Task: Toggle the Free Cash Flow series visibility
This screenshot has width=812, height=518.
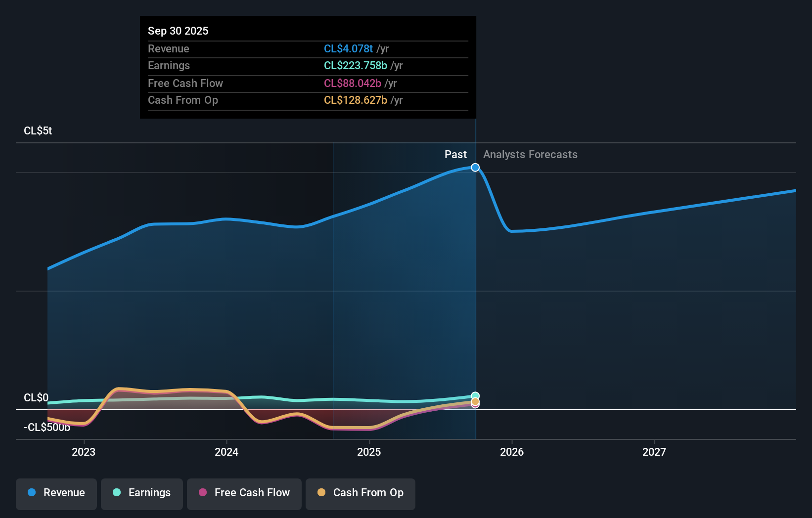Action: (x=244, y=493)
